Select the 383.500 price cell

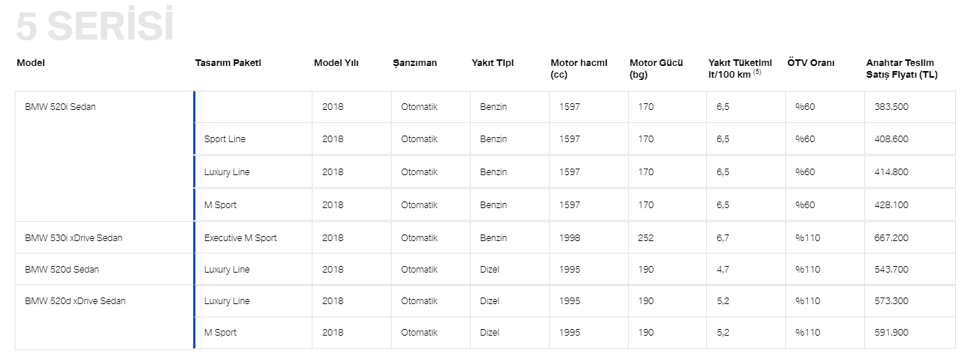pyautogui.click(x=891, y=107)
